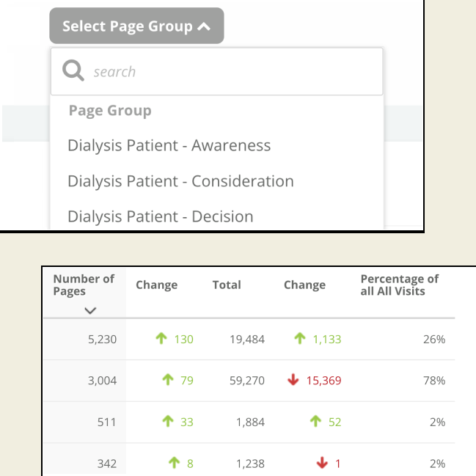Click the red down arrow beside 1
Screen dimensions: 476x476
click(x=322, y=463)
